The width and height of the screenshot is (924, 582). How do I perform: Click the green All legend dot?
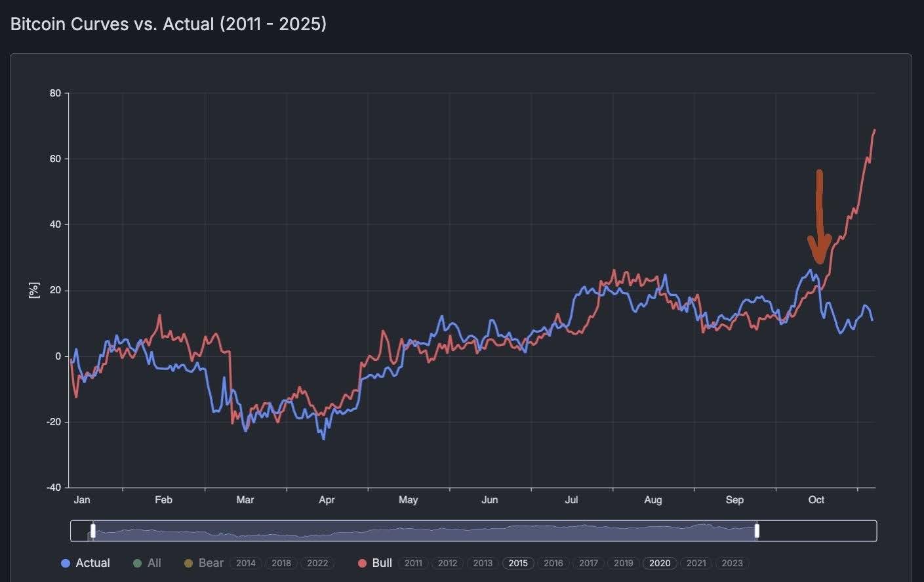(x=137, y=563)
